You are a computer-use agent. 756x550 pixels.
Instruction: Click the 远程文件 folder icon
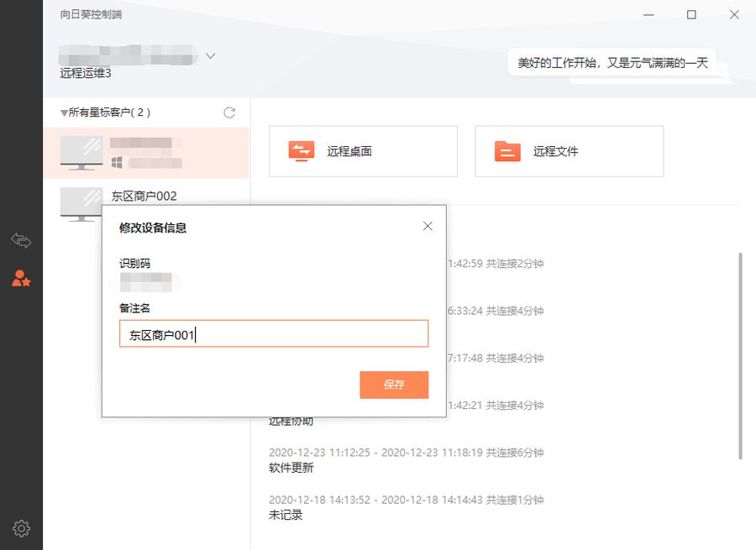(x=507, y=151)
